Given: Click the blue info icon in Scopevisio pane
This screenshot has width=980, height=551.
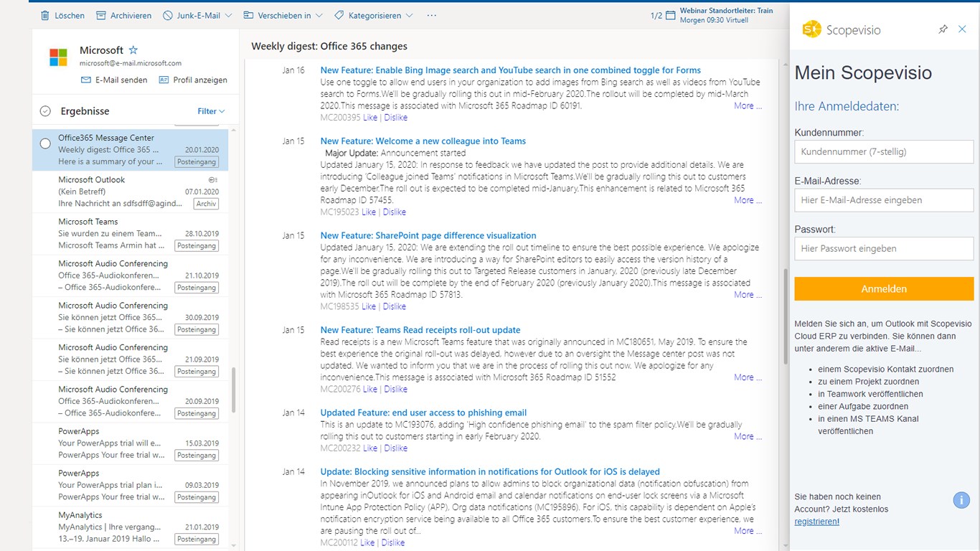Looking at the screenshot, I should tap(961, 500).
